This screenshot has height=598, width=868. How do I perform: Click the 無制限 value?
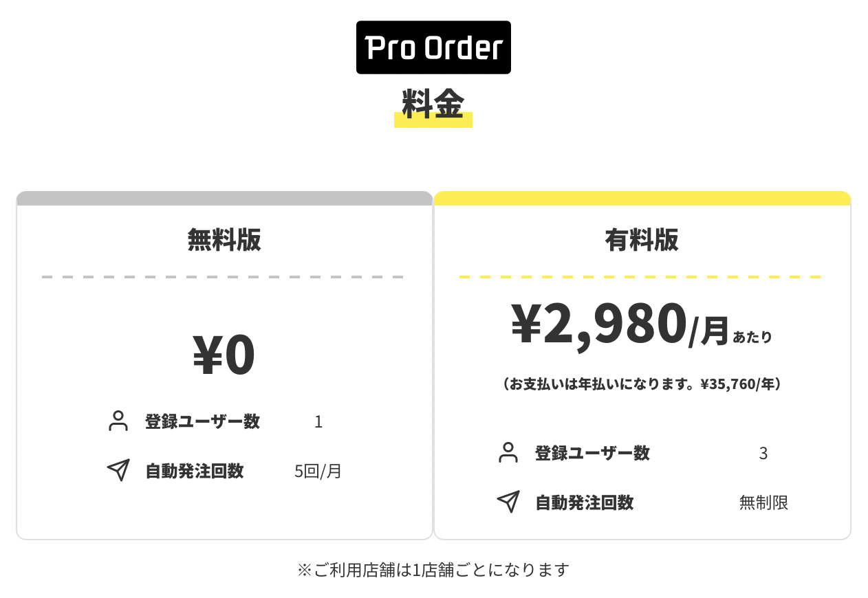point(763,502)
